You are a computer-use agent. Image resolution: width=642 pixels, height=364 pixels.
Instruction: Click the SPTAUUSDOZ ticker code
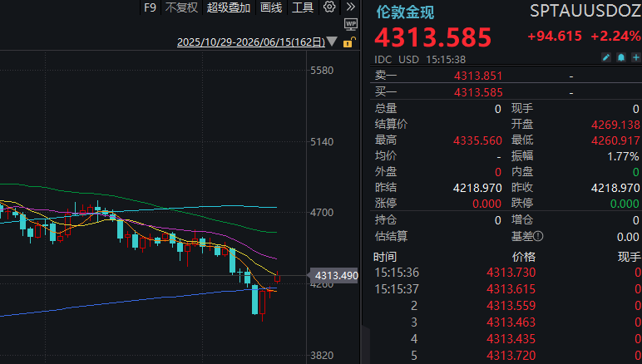pos(585,11)
